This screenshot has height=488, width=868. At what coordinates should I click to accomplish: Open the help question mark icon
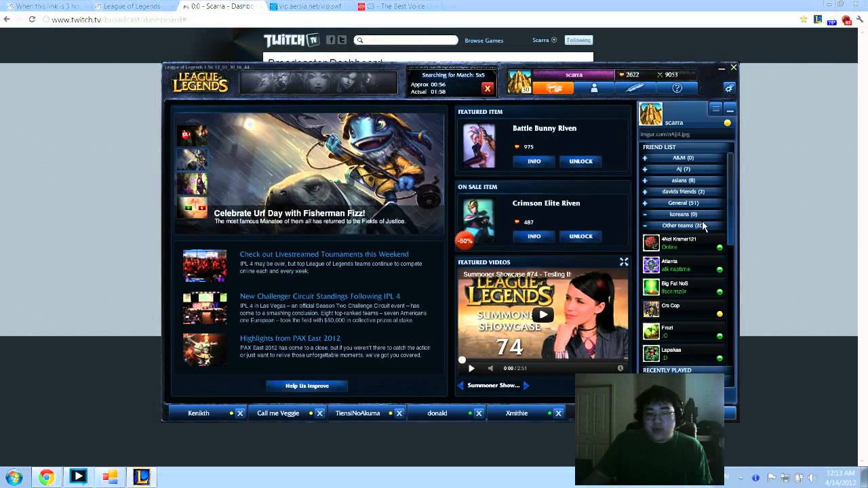click(677, 88)
